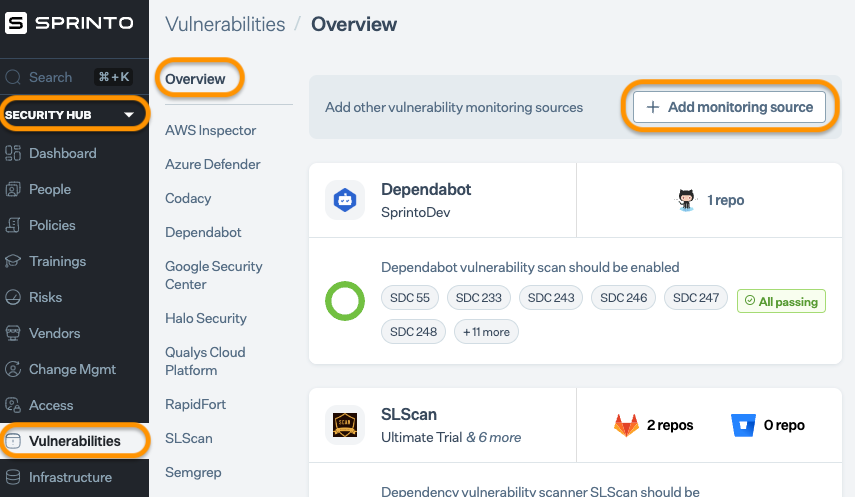Open Google Security Center source
This screenshot has width=855, height=497.
pyautogui.click(x=214, y=275)
